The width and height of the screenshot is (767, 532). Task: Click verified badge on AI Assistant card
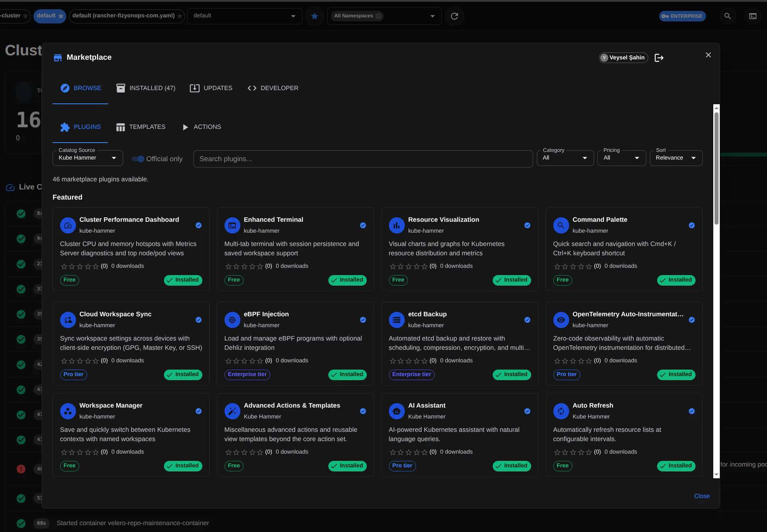click(x=527, y=411)
